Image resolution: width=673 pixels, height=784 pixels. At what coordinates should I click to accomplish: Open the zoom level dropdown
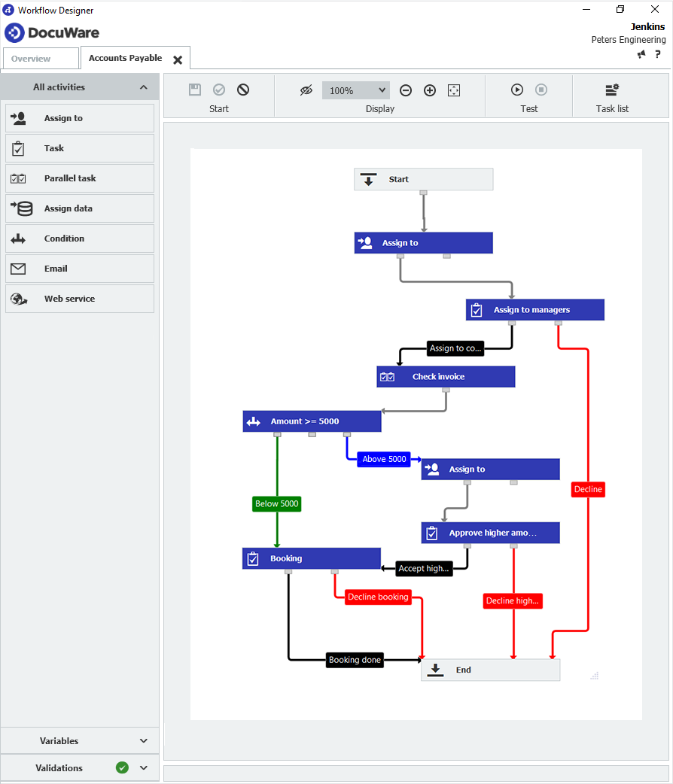355,90
